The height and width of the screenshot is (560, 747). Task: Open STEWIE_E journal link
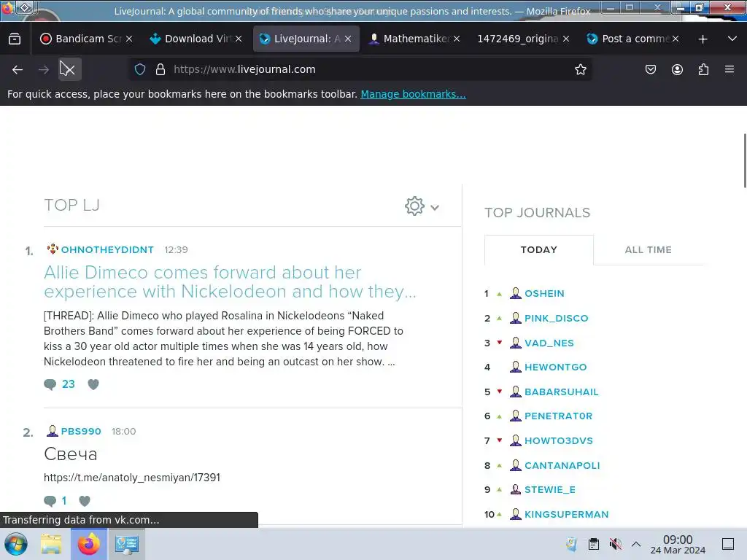click(x=550, y=490)
